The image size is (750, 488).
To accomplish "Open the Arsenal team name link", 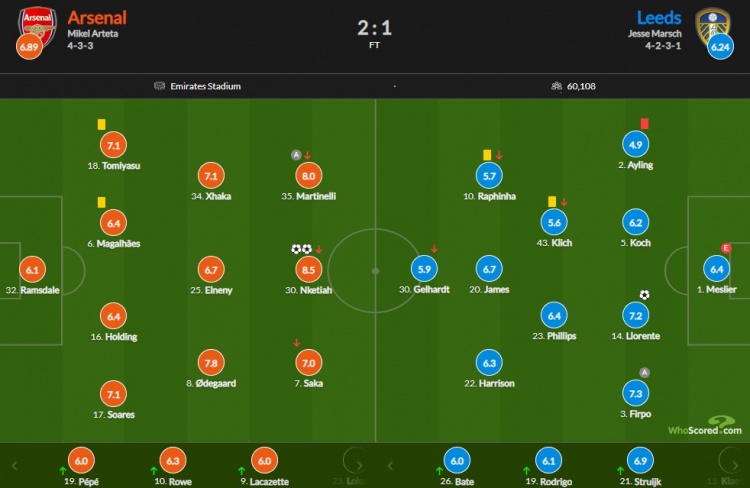I will (x=97, y=18).
